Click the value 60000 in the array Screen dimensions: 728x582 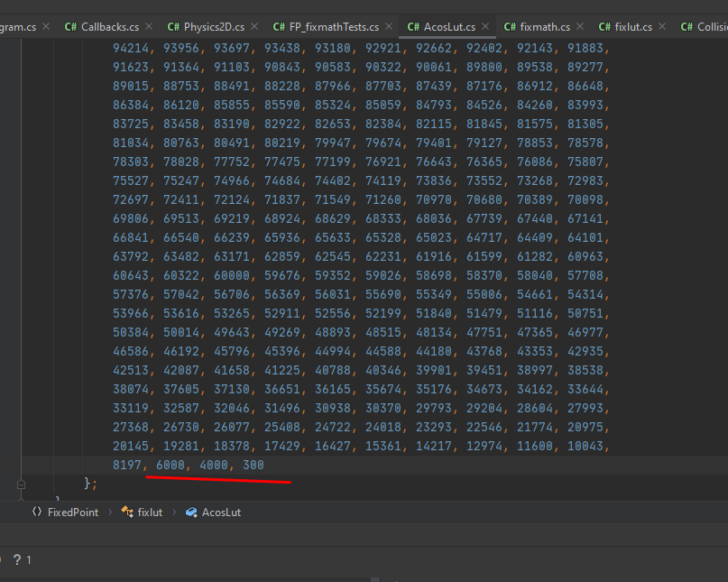tap(232, 275)
